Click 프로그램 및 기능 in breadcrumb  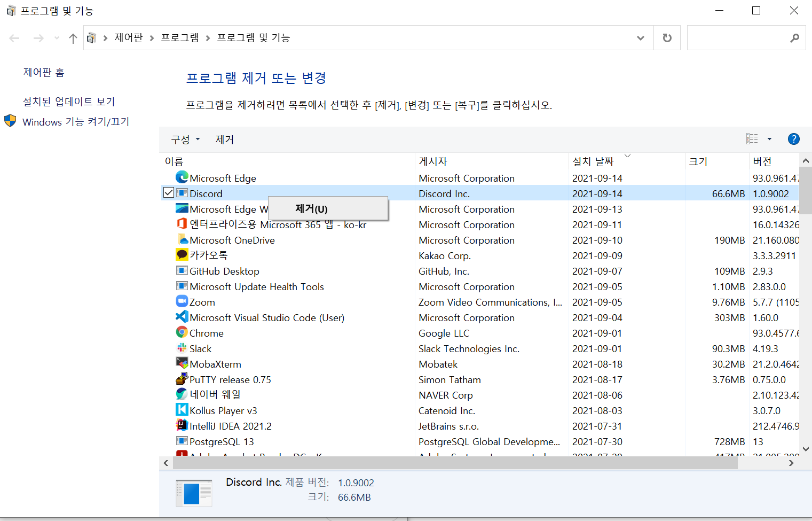(254, 38)
